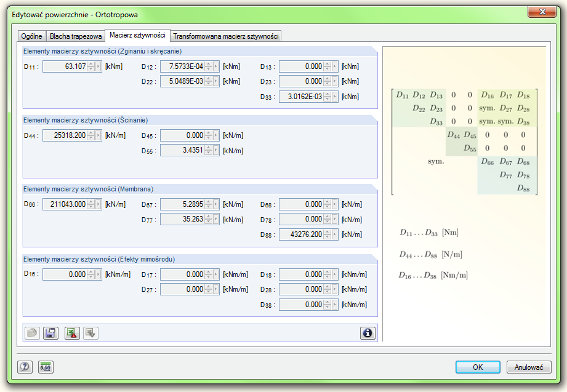Open the arrow menu beside the D38 field
Screen dimensions: 567x392
pos(335,305)
